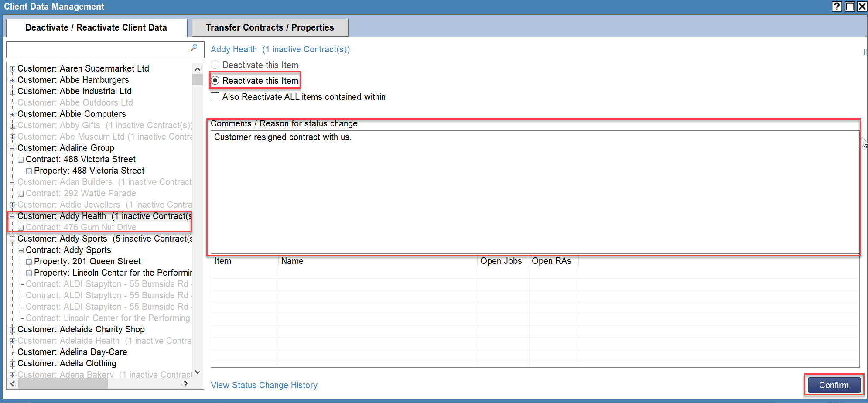Expand Customer: Aaren Supermarket Ltd
Screen dimensions: 868x403
pos(12,68)
